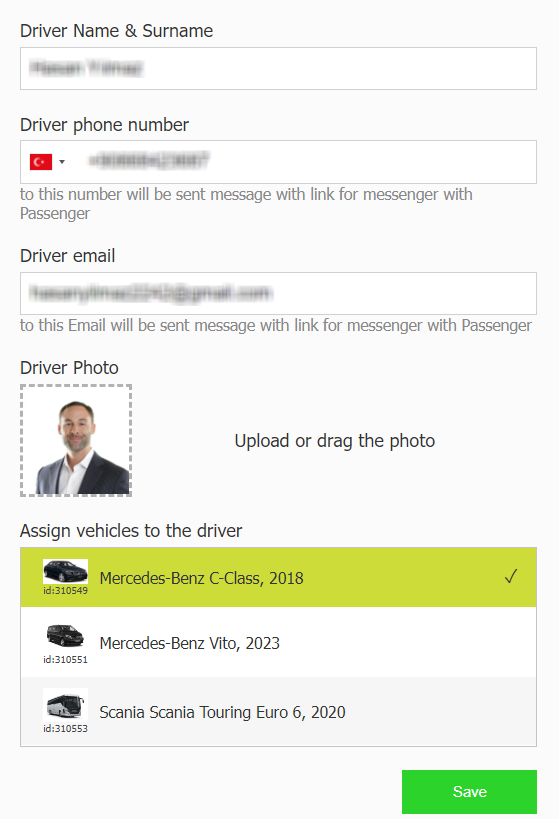
Task: Click the id:310553 label
Action: click(65, 729)
